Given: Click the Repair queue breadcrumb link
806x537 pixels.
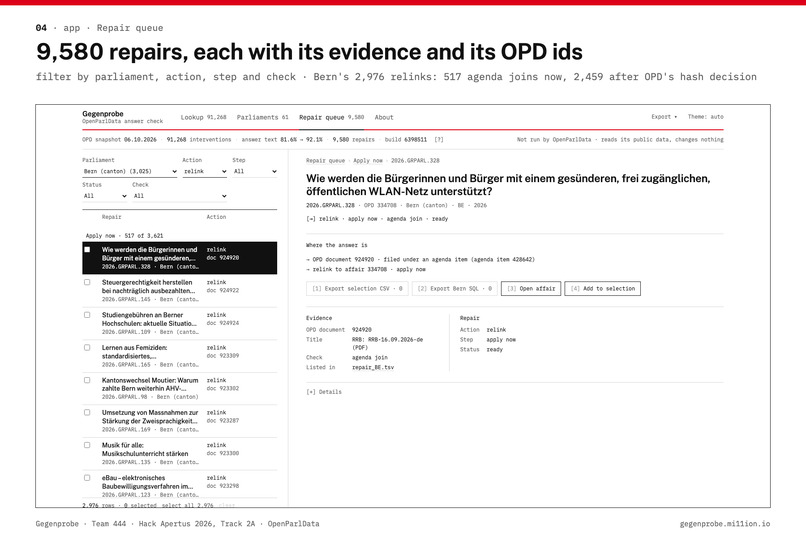Looking at the screenshot, I should click(x=325, y=160).
